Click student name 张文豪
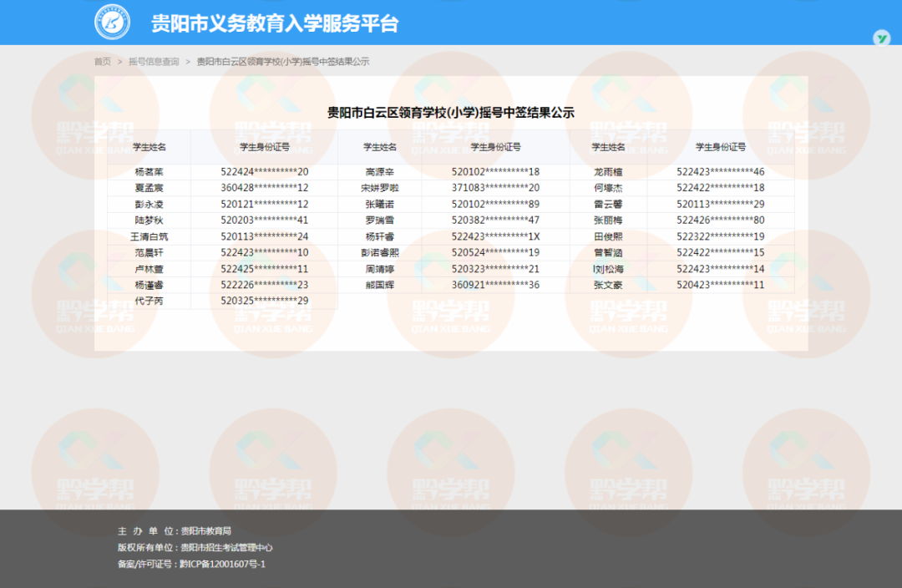 click(608, 285)
